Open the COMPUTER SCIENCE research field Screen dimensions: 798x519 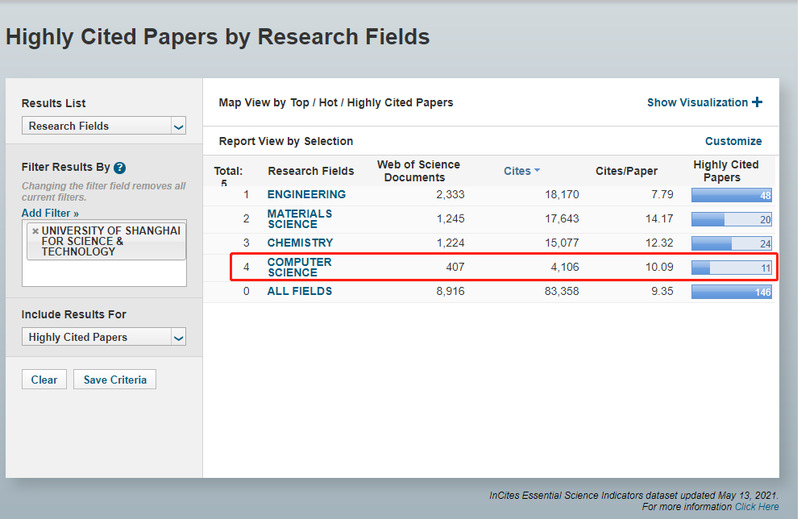click(x=299, y=267)
